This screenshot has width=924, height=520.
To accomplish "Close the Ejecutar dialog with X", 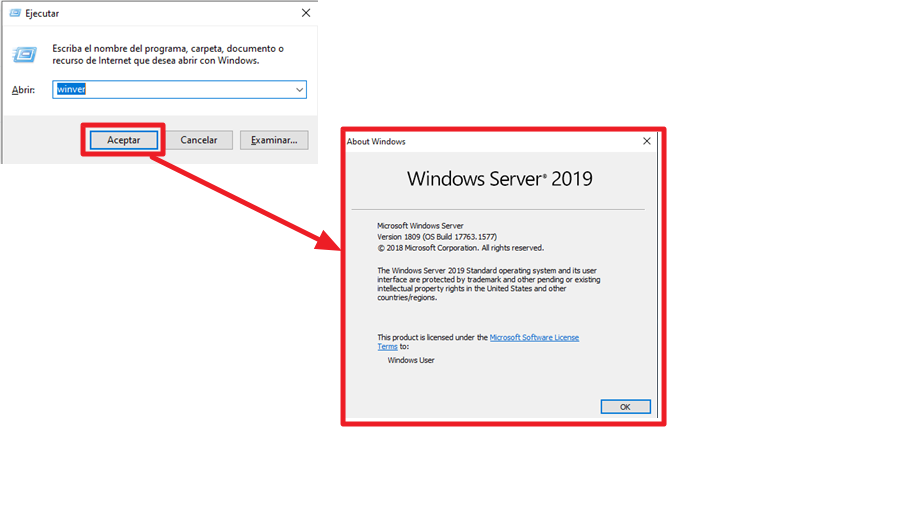I will 306,13.
